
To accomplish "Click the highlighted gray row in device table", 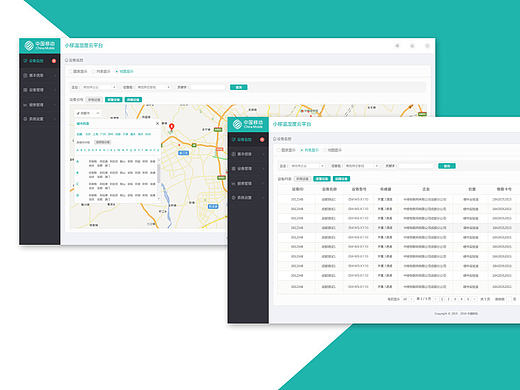I will pyautogui.click(x=399, y=228).
